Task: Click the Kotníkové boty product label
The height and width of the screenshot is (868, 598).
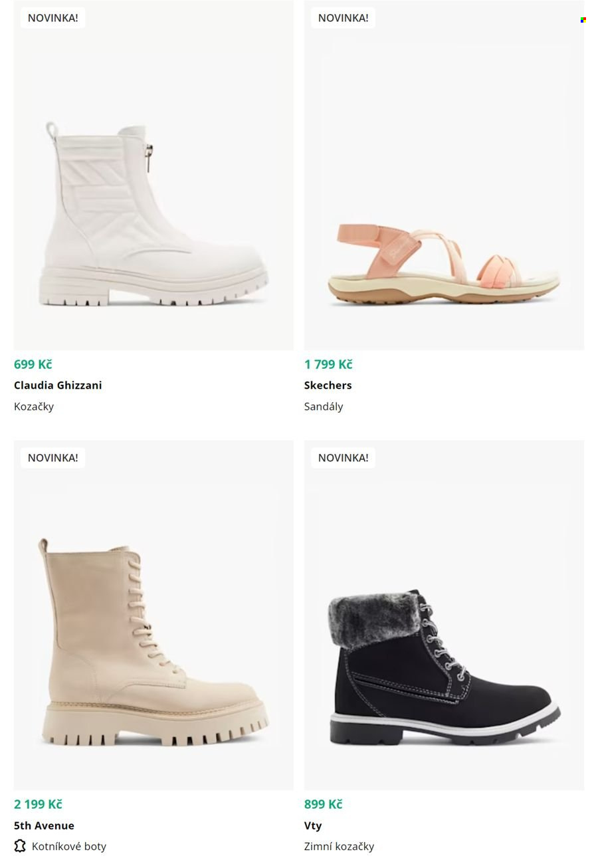Action: click(x=69, y=846)
